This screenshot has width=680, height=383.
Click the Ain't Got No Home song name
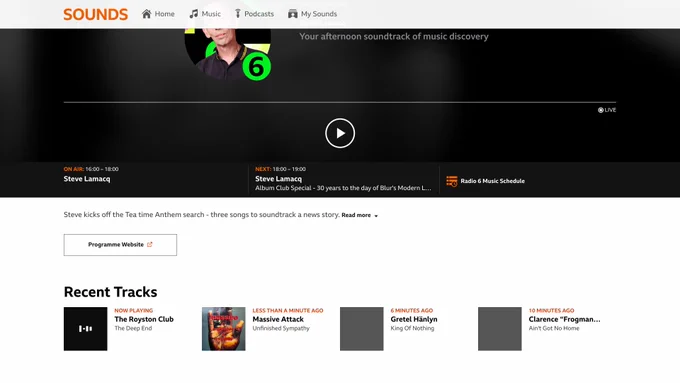pos(554,328)
